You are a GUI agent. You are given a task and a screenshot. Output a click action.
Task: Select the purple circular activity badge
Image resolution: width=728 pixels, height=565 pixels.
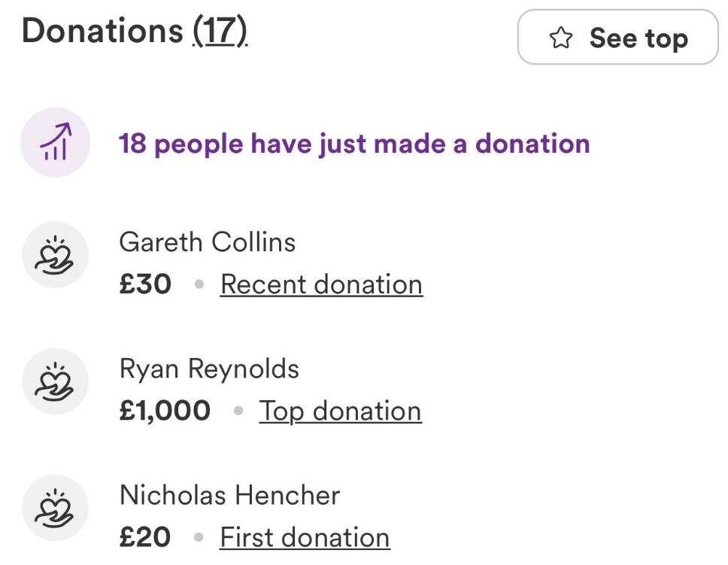(x=53, y=143)
